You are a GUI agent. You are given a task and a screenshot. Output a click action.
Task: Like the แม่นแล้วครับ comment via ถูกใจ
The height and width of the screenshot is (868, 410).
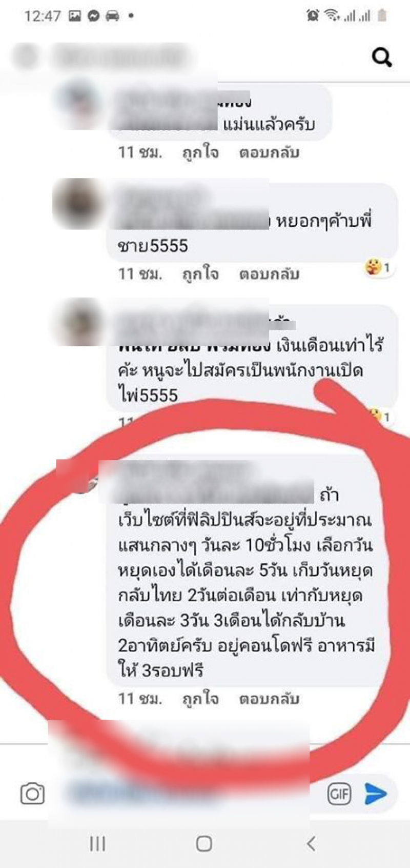pos(200,152)
